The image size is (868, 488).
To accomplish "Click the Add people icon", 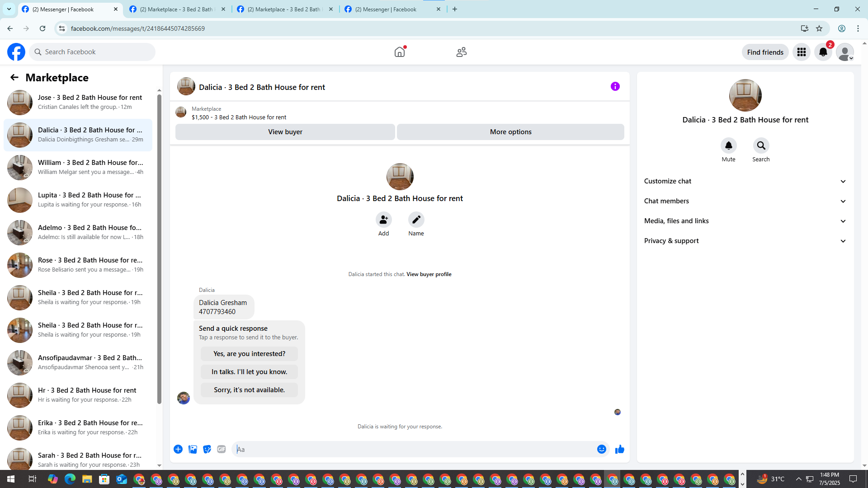I will point(383,220).
